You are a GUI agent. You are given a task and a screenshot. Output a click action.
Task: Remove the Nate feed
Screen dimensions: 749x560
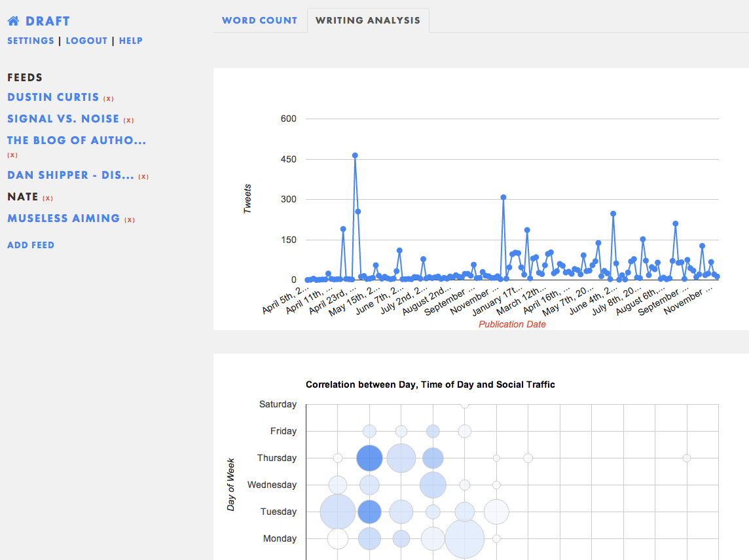48,198
